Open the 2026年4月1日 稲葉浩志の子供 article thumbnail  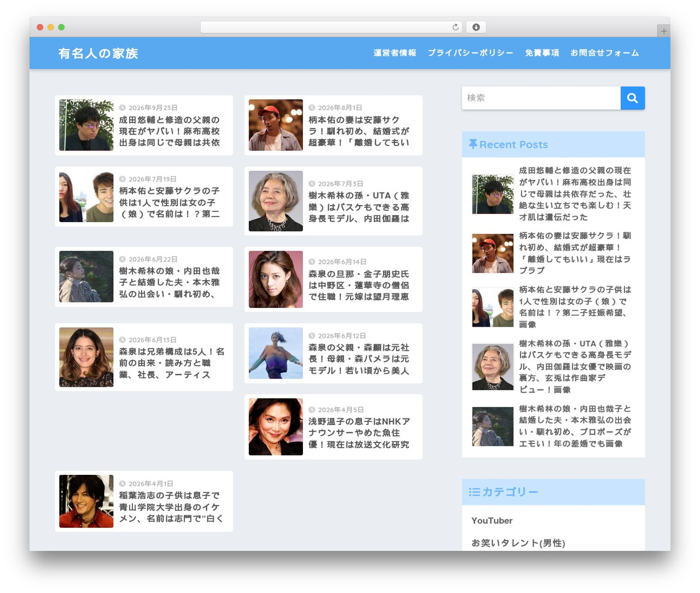tap(86, 501)
